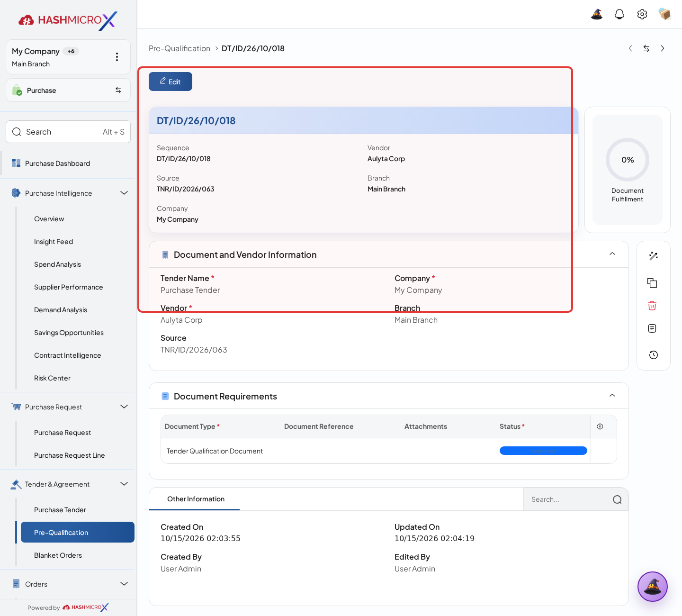Collapse the Purchase Intelligence menu group

[x=124, y=193]
